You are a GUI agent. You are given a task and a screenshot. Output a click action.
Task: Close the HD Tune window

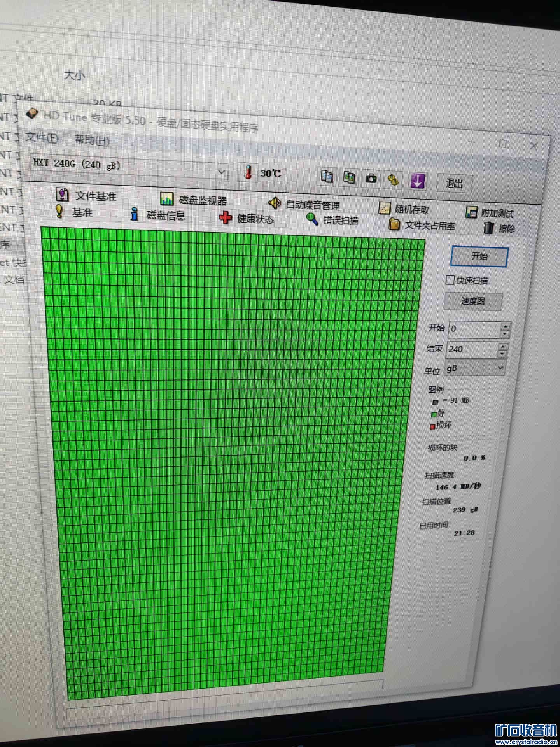(534, 146)
